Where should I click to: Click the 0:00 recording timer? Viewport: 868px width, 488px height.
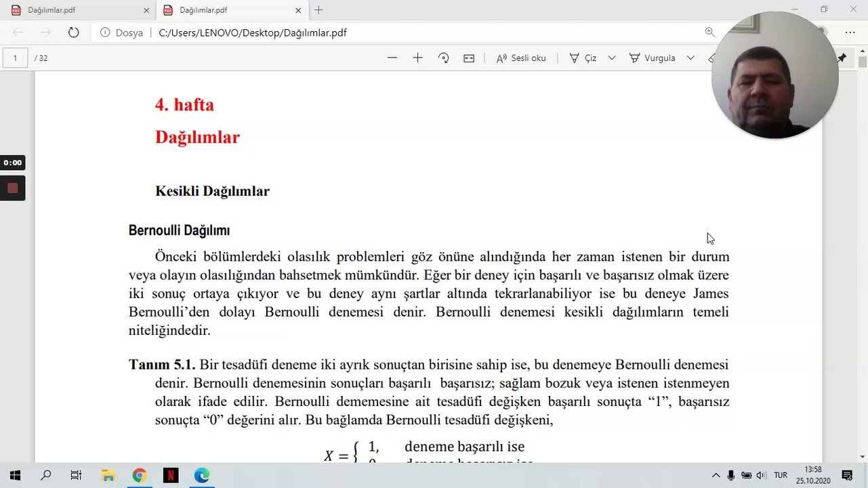(x=12, y=163)
